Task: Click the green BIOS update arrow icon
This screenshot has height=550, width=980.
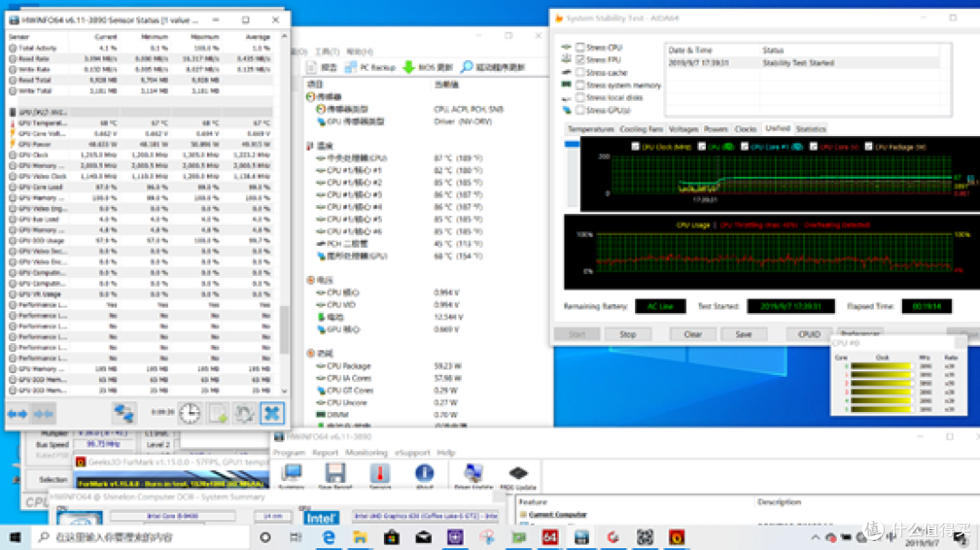Action: coord(408,67)
